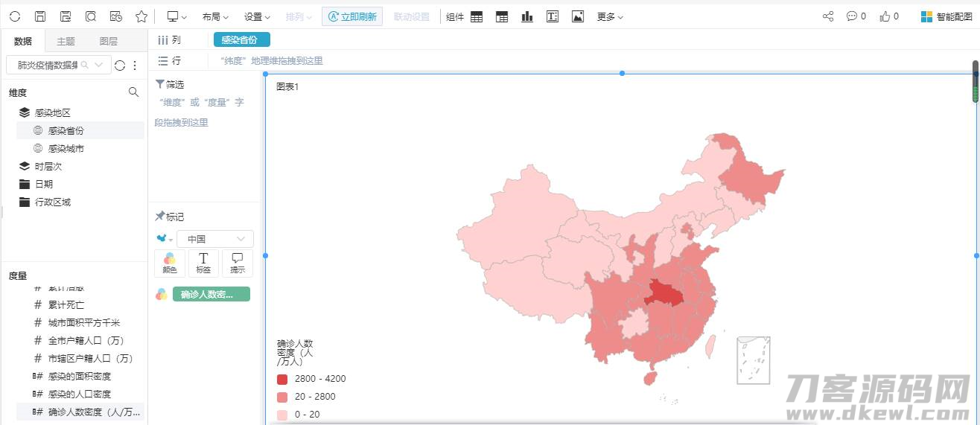Click the favorite star icon
Image resolution: width=980 pixels, height=425 pixels.
tap(141, 16)
